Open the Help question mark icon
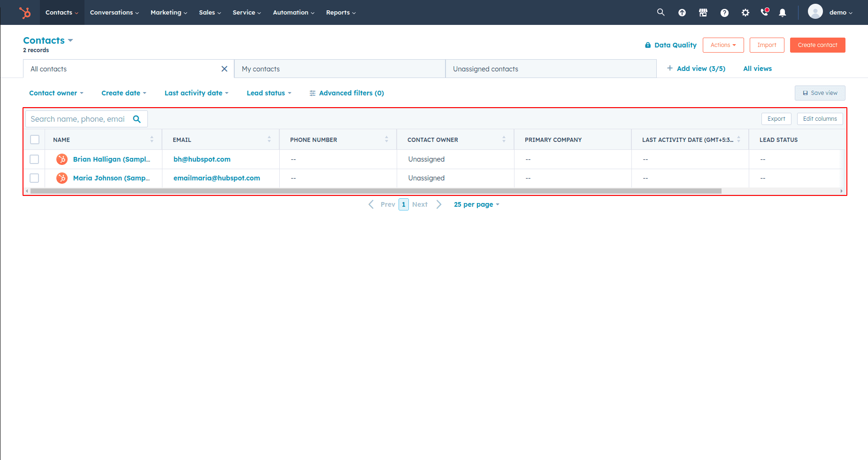The height and width of the screenshot is (460, 868). coord(724,13)
